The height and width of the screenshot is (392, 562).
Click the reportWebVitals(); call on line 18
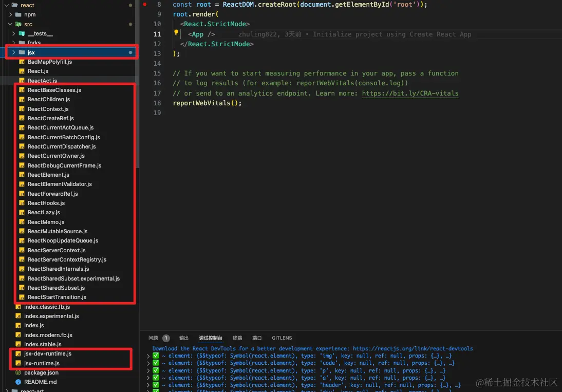pyautogui.click(x=207, y=103)
